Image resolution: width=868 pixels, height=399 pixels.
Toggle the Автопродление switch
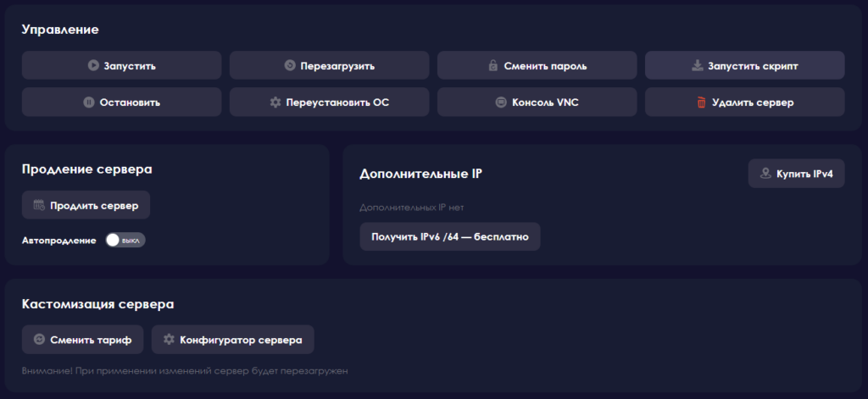pyautogui.click(x=125, y=241)
